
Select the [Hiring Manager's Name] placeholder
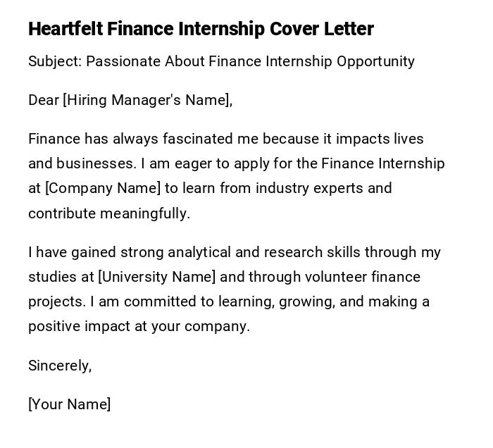pyautogui.click(x=146, y=100)
